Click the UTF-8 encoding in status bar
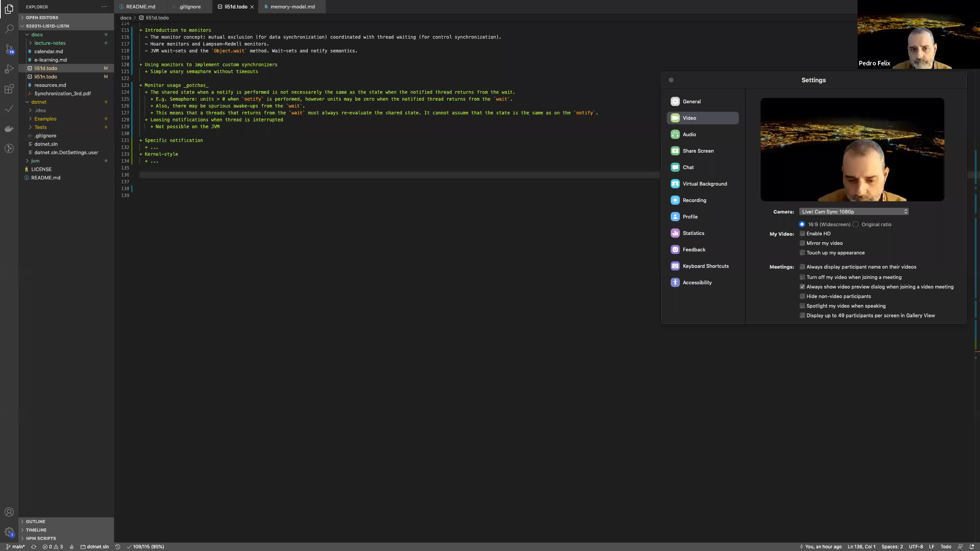This screenshot has width=980, height=551. click(916, 546)
